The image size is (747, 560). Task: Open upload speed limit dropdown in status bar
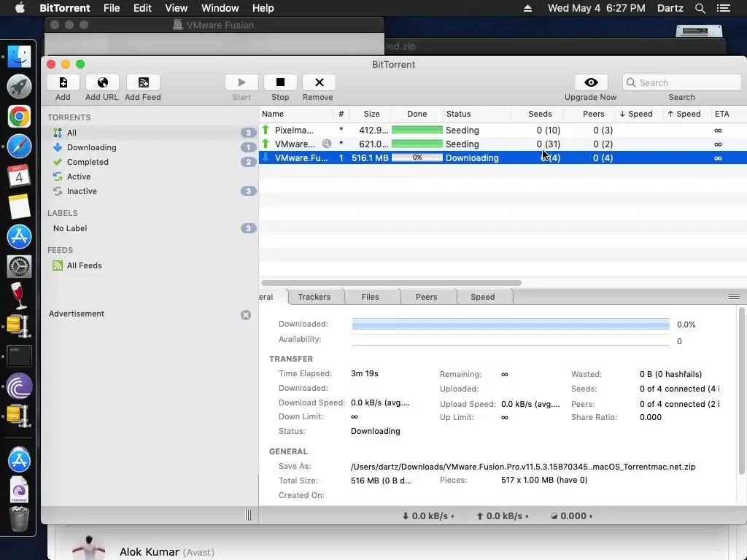coord(503,516)
